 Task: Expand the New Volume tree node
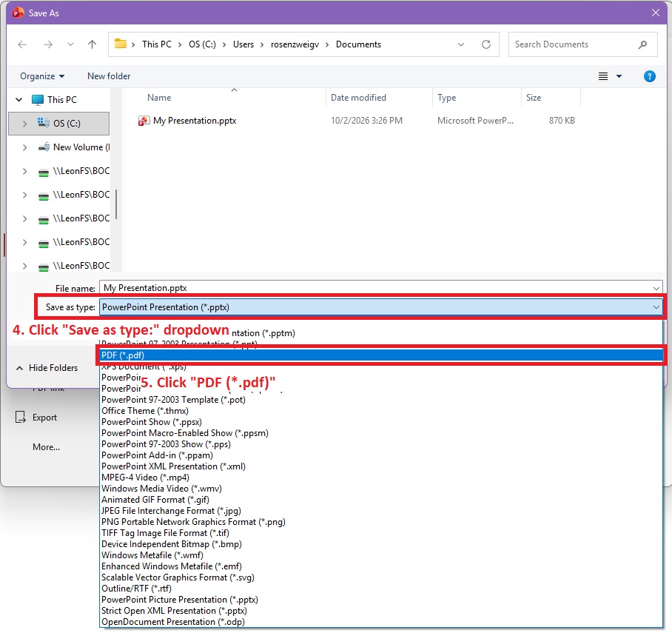tap(24, 147)
